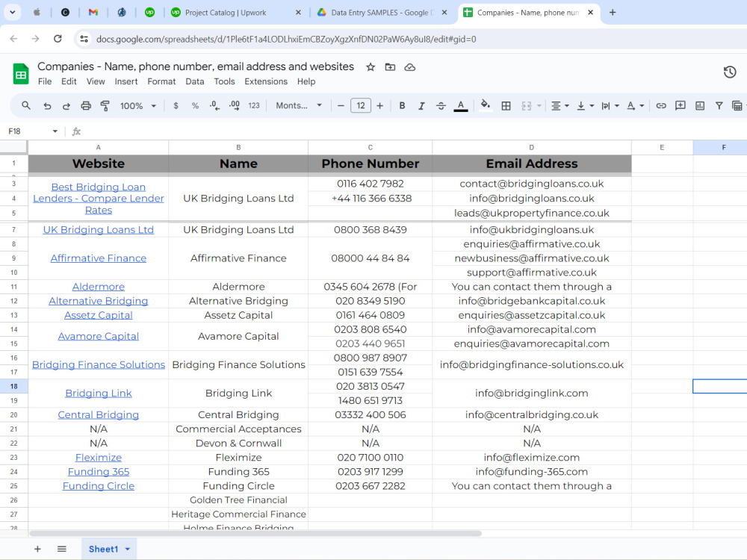Star the spreadsheet document

(x=371, y=67)
